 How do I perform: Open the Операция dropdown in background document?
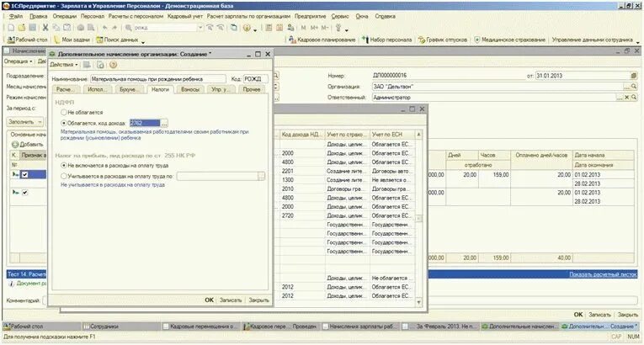point(18,61)
